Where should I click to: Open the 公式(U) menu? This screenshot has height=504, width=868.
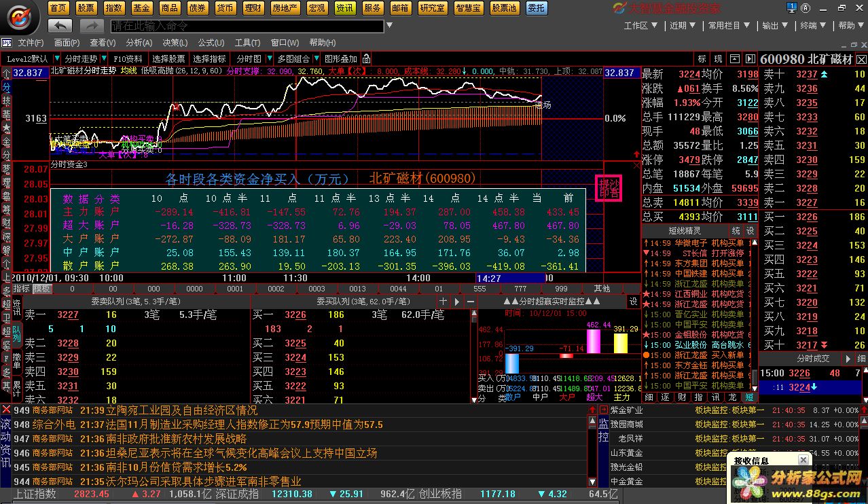coord(211,42)
